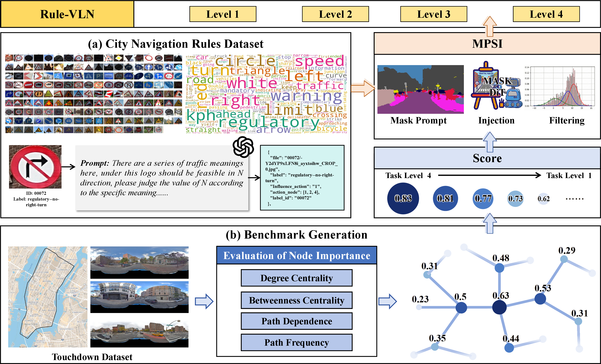The width and height of the screenshot is (601, 364).
Task: Click the Path Frequency box
Action: (x=297, y=342)
